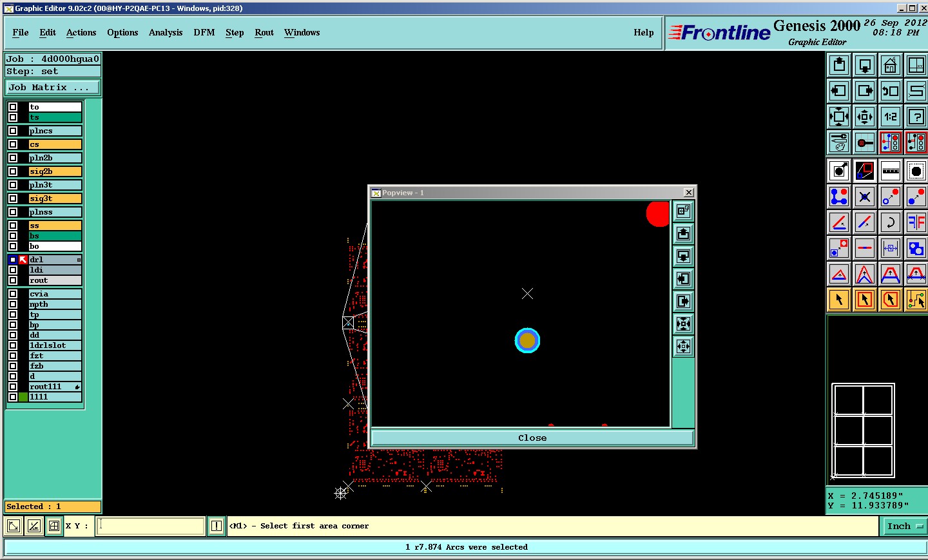Click the 'Selected : 1' status indicator
This screenshot has width=928, height=560.
(53, 507)
